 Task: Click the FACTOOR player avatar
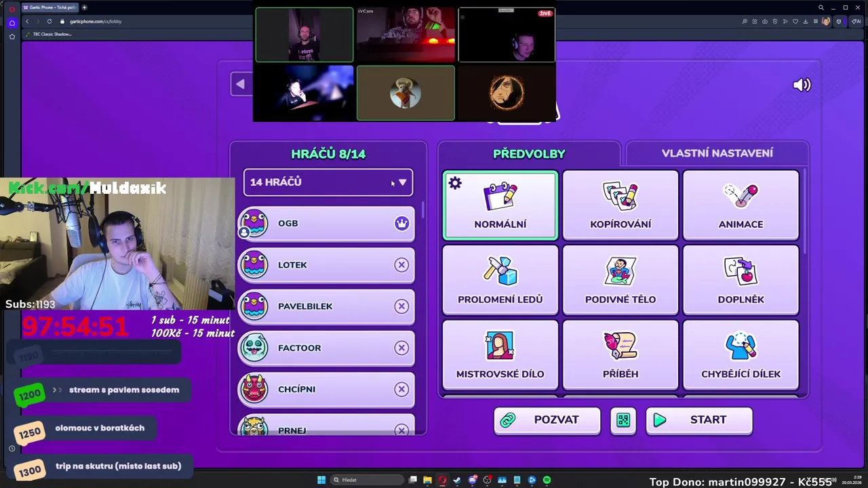pyautogui.click(x=254, y=348)
